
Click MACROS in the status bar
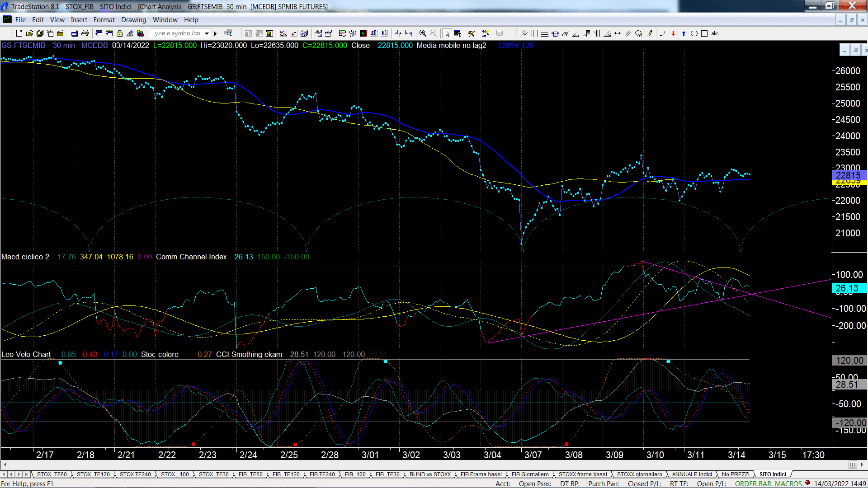tap(788, 484)
